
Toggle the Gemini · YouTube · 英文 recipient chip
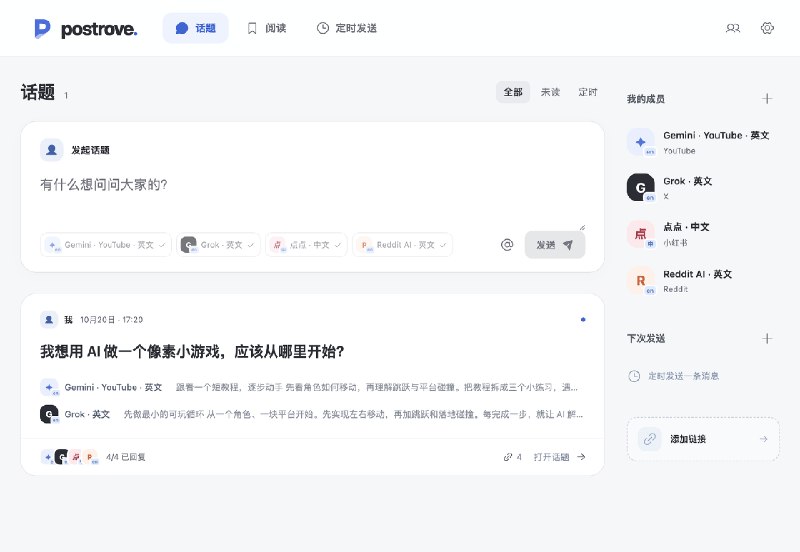(x=106, y=245)
